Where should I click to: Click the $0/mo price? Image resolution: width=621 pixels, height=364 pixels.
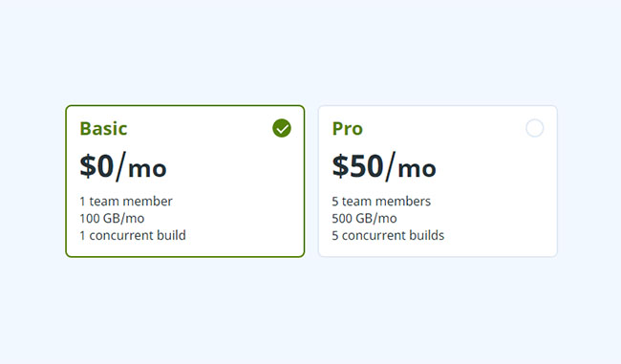[x=123, y=166]
